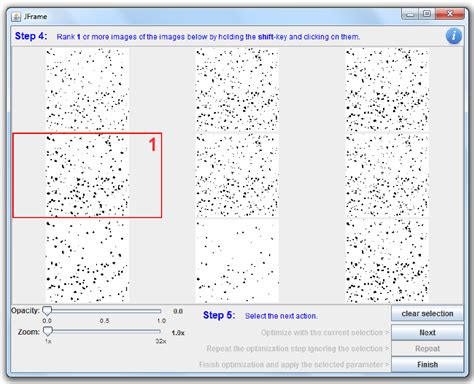Click Finish to apply selected parameter
This screenshot has height=384, width=474.
tap(427, 364)
